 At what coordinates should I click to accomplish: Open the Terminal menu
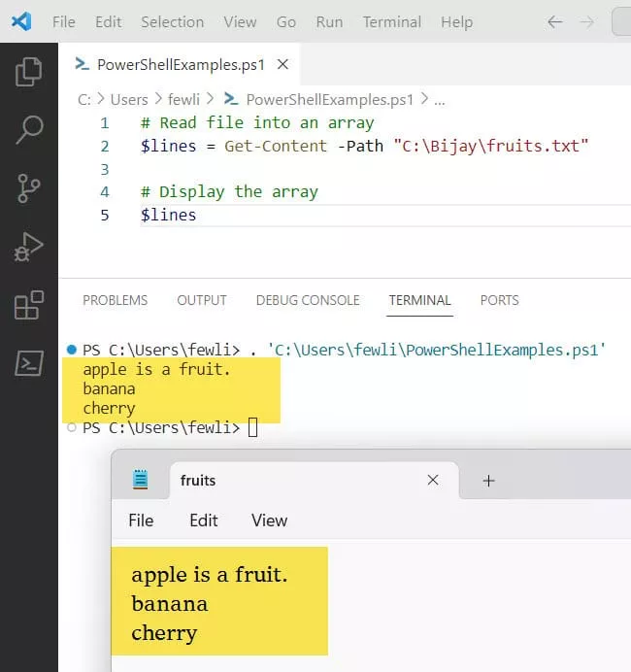(390, 21)
